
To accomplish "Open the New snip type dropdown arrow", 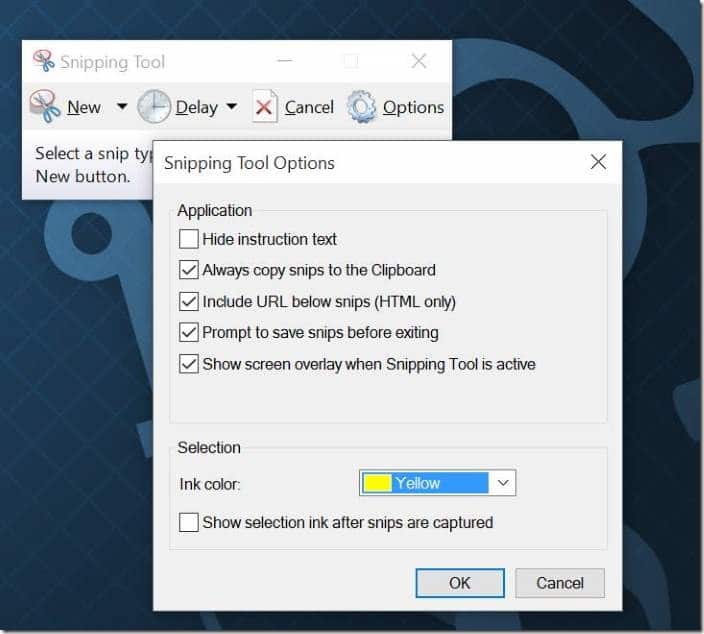I will pyautogui.click(x=122, y=106).
